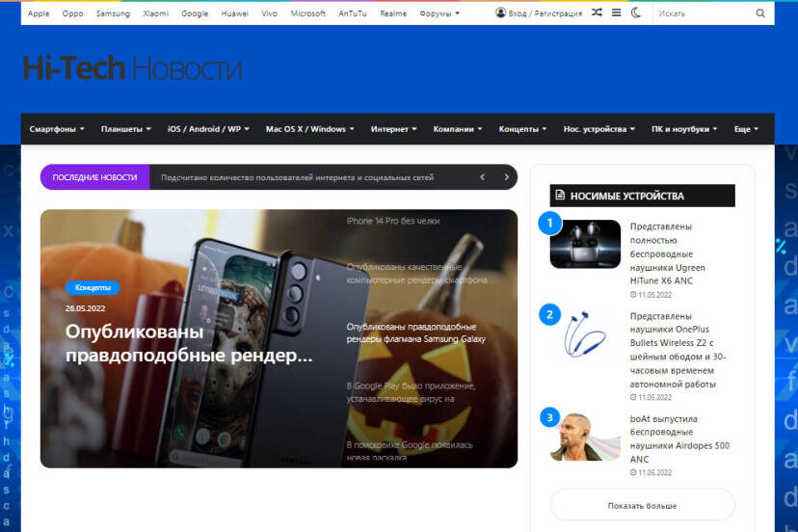Click the 26.05.2022 date on slider

point(85,308)
